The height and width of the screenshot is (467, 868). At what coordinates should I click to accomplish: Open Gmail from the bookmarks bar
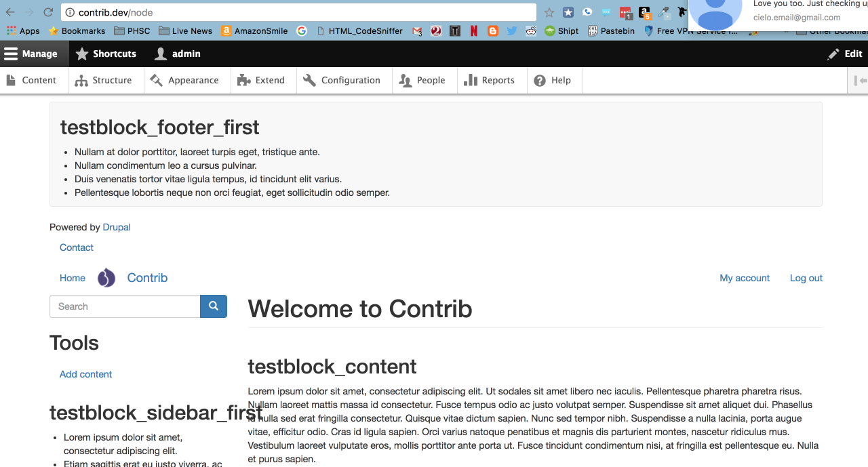tap(416, 31)
